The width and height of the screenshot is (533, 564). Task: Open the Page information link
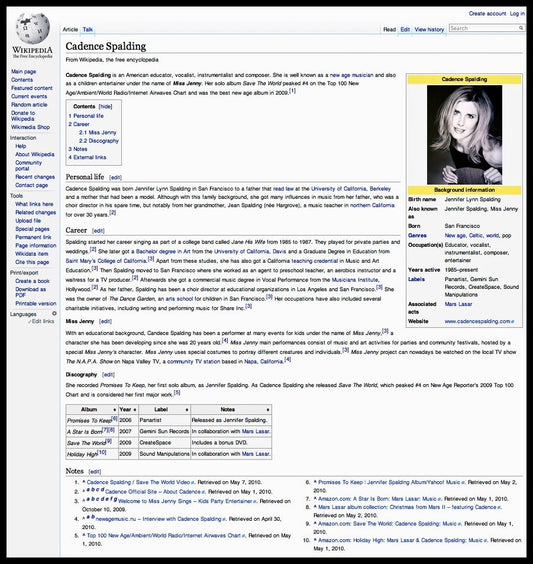[36, 246]
